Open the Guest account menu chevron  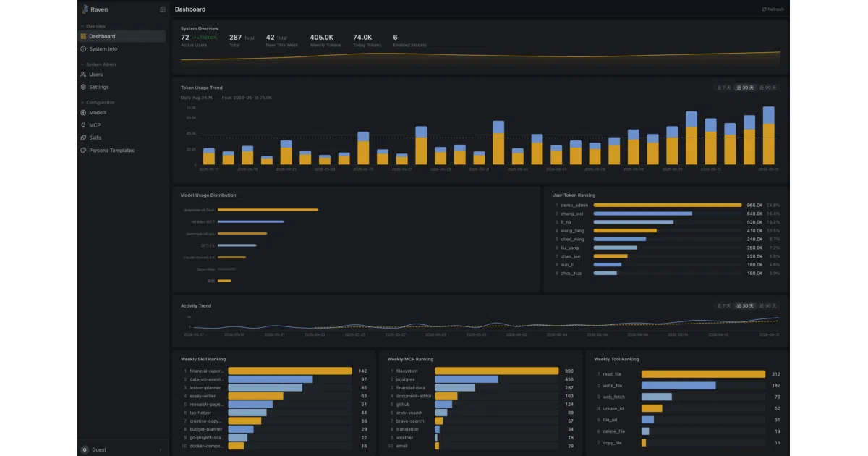click(161, 449)
